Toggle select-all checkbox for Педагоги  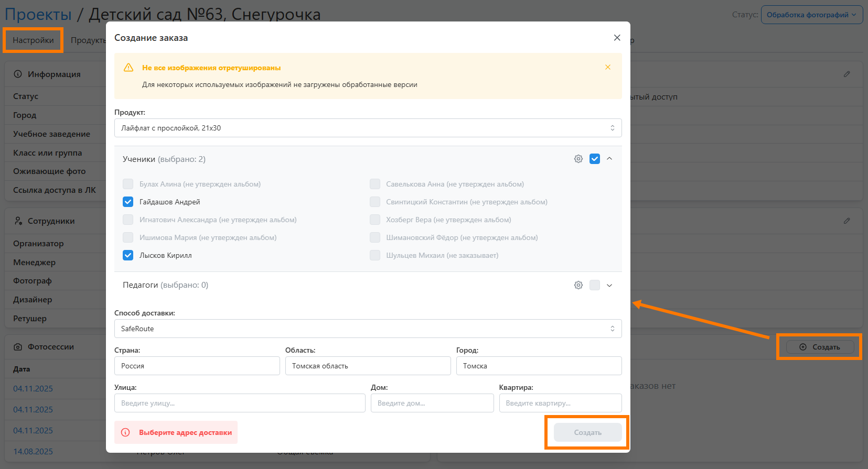tap(594, 285)
